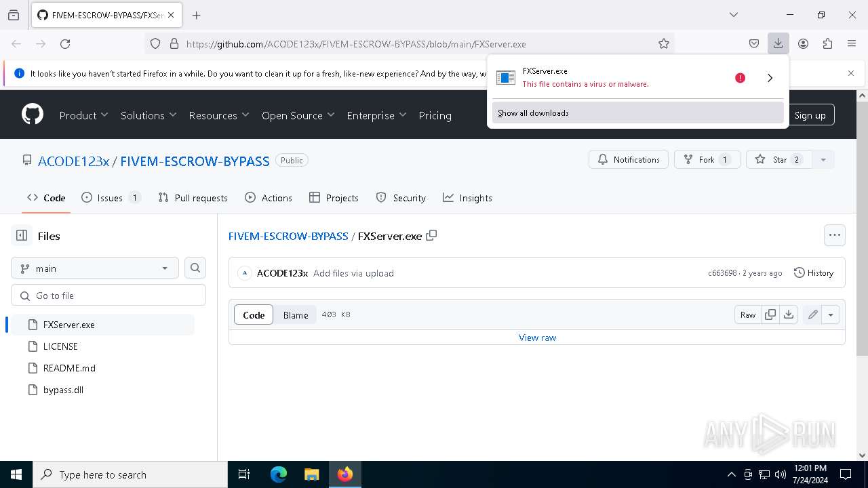
Task: Open edit options dropdown arrow
Action: (x=831, y=315)
